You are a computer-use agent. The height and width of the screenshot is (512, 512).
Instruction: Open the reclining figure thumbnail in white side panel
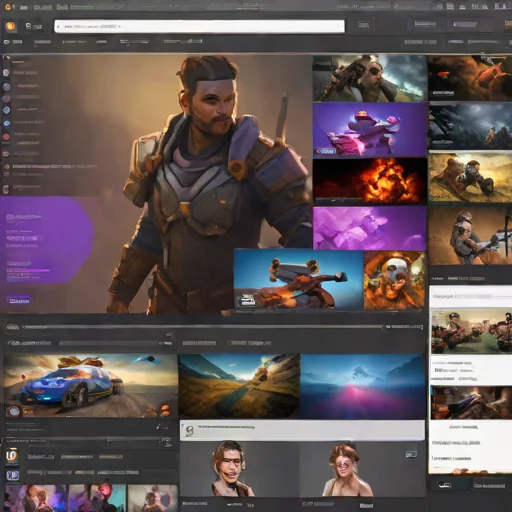point(471,403)
